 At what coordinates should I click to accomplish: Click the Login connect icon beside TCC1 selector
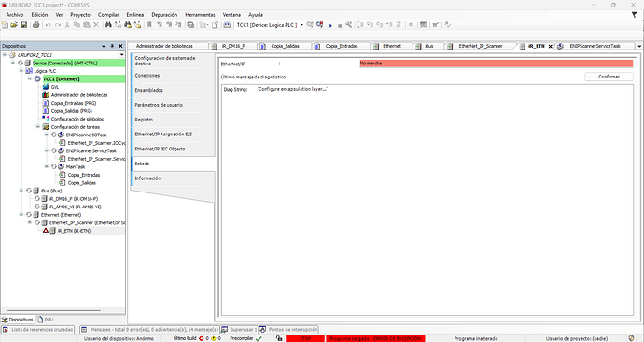(310, 25)
